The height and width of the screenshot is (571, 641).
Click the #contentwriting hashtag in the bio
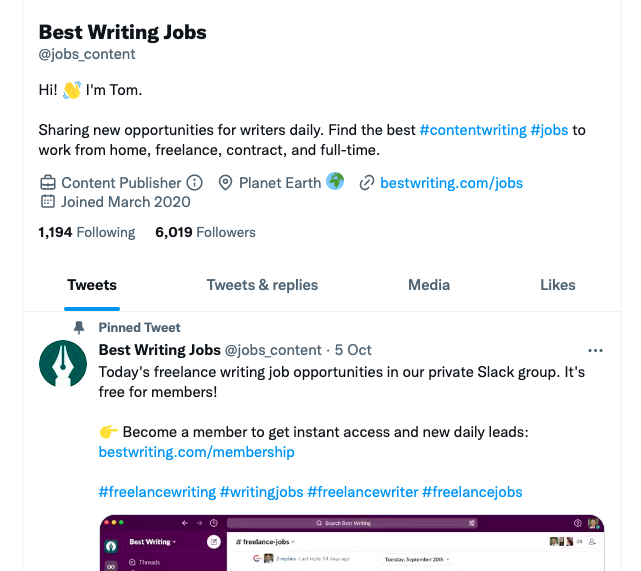pos(473,130)
